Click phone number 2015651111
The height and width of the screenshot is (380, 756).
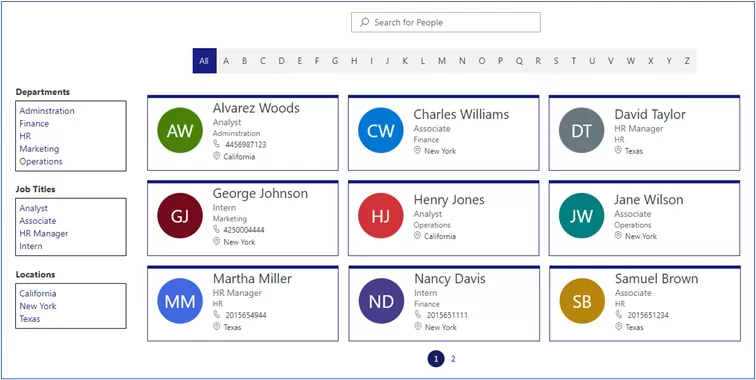pos(447,315)
